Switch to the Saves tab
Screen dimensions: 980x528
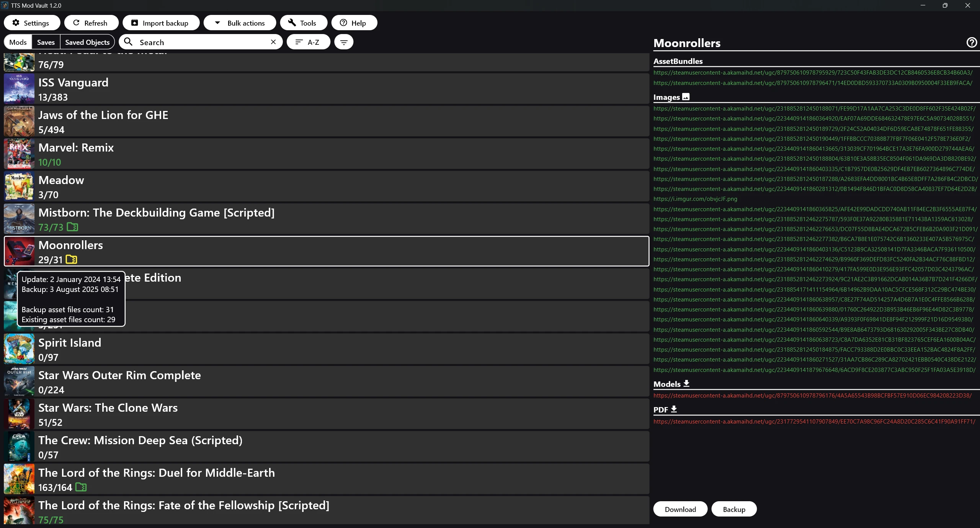pos(46,42)
